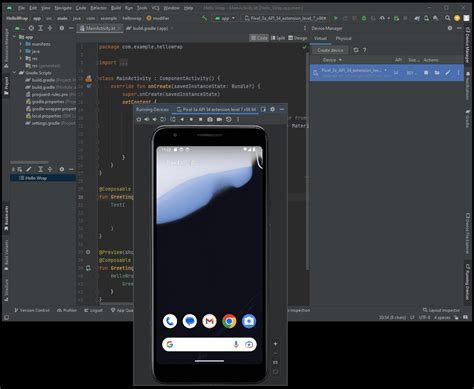
Task: Toggle Build Variants side panel
Action: [x=6, y=255]
